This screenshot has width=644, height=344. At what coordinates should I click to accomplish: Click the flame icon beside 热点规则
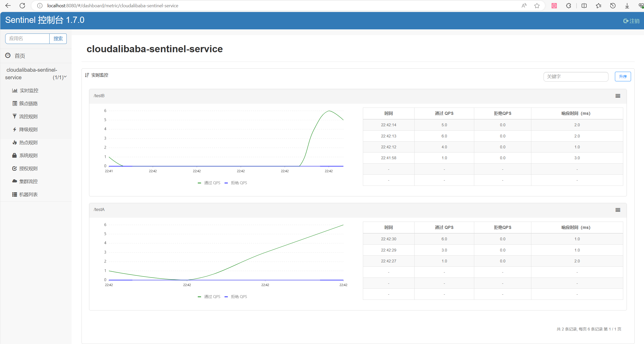tap(15, 142)
